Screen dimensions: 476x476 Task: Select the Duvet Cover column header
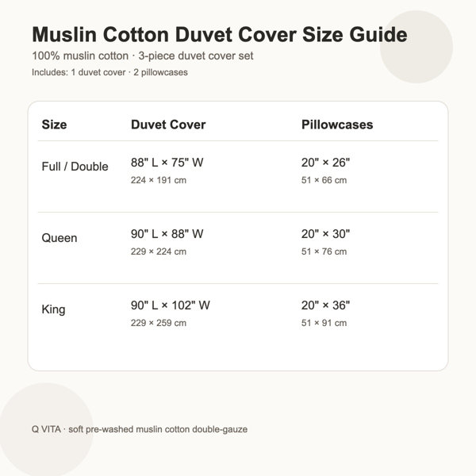[168, 125]
